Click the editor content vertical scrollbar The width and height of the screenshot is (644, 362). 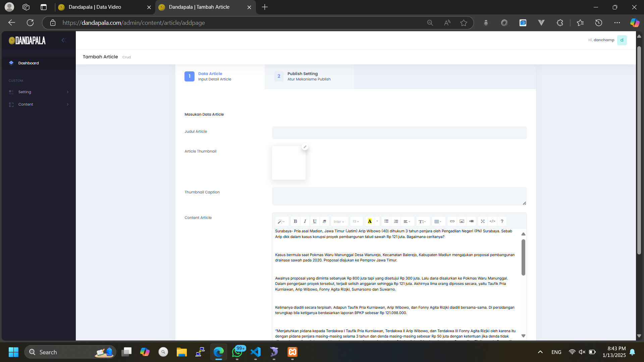(x=523, y=257)
